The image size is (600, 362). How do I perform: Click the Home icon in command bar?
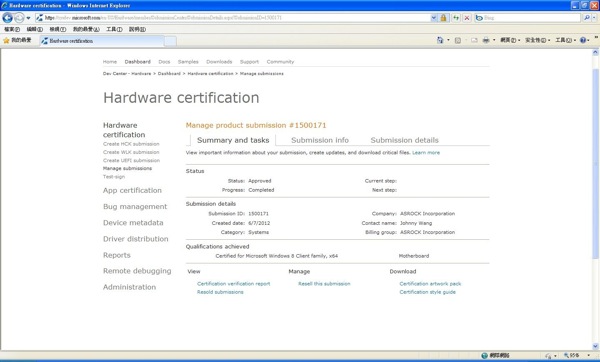pyautogui.click(x=440, y=40)
